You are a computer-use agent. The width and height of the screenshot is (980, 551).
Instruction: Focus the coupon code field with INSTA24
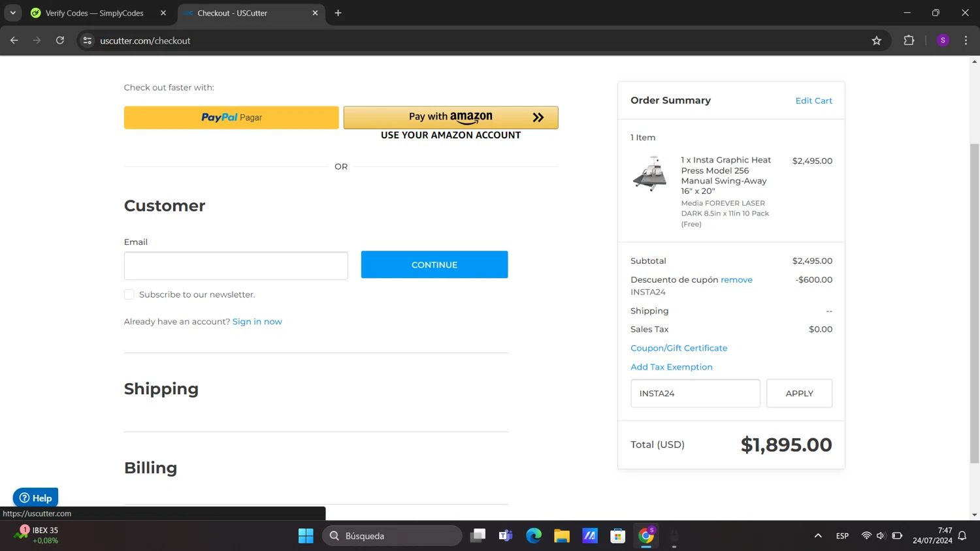point(695,393)
